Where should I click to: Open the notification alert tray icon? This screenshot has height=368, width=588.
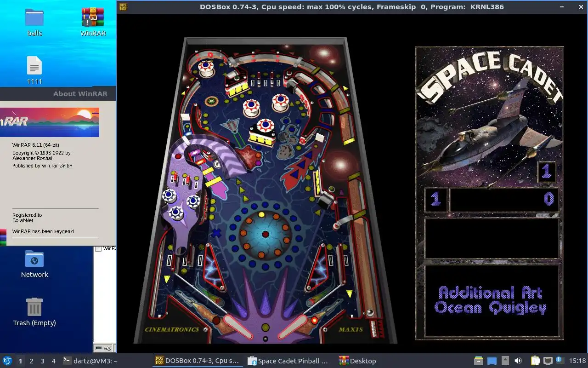[x=560, y=361]
